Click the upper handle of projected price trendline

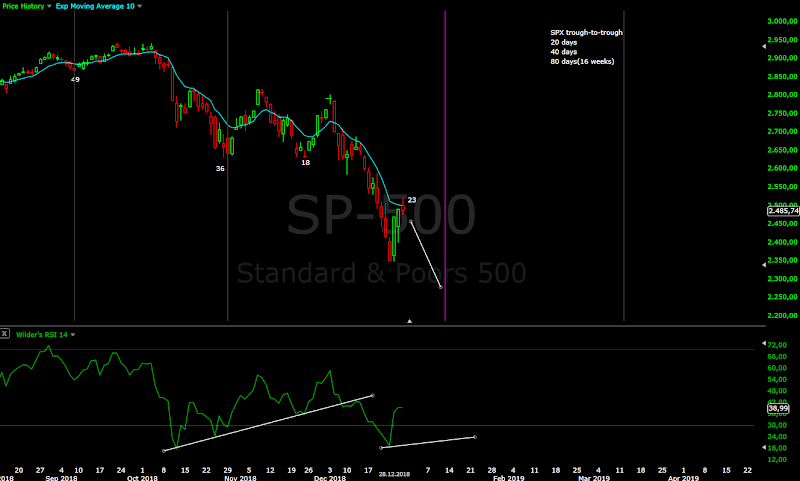point(411,221)
